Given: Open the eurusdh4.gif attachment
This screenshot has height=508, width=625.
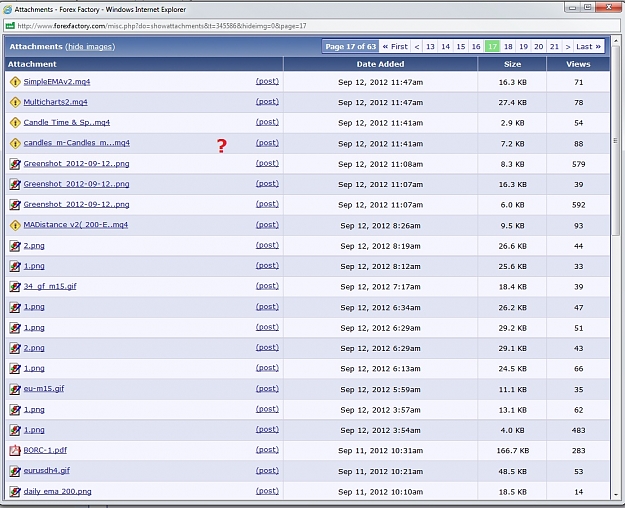Looking at the screenshot, I should [x=47, y=471].
